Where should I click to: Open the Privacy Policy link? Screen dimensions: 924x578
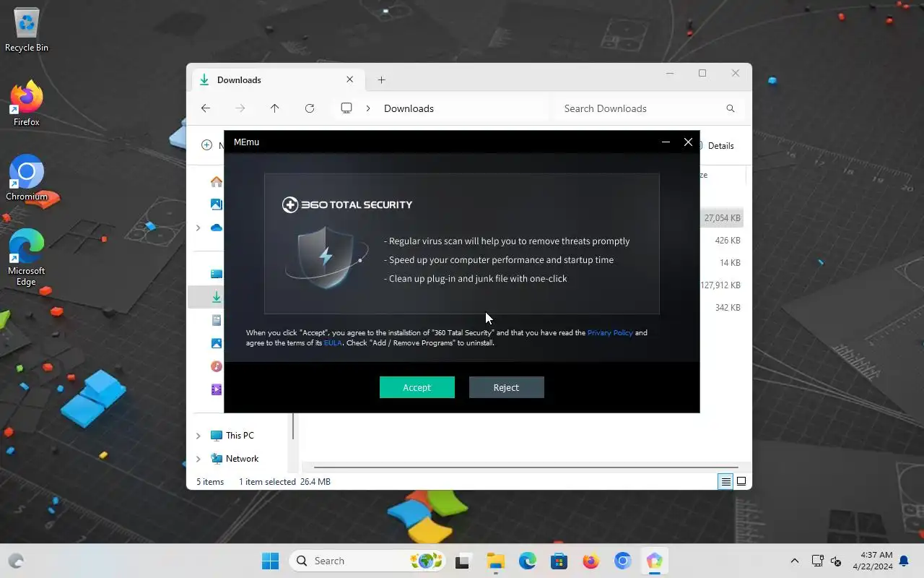[x=610, y=333]
